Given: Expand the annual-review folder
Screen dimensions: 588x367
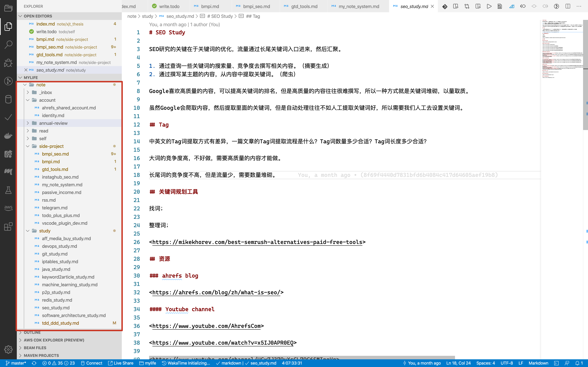Looking at the screenshot, I should [53, 123].
